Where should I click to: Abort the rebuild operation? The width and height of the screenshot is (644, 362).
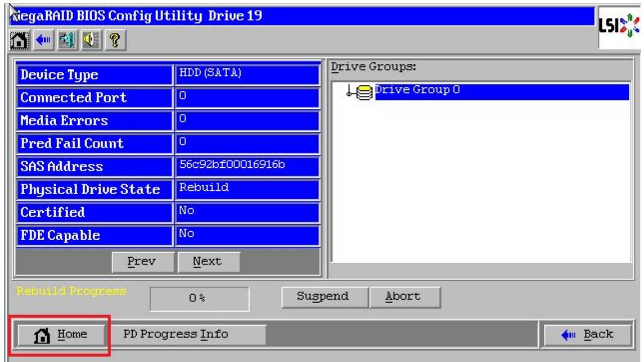pos(404,297)
